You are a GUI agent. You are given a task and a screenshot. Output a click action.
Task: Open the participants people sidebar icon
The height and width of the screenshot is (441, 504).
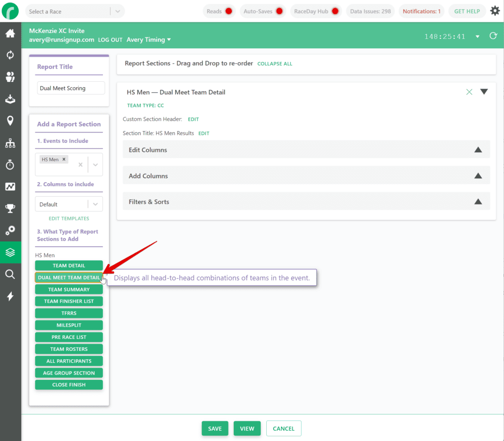10,76
